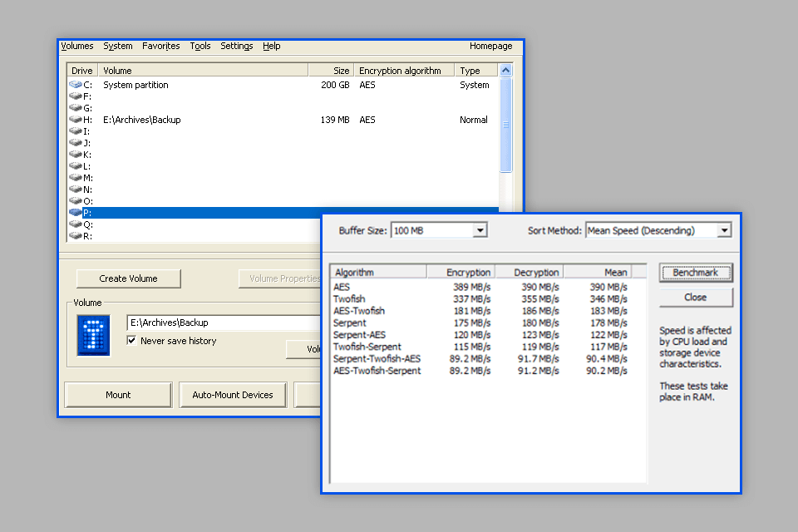Select the System partition row text
Image resolution: width=798 pixels, height=532 pixels.
(135, 85)
